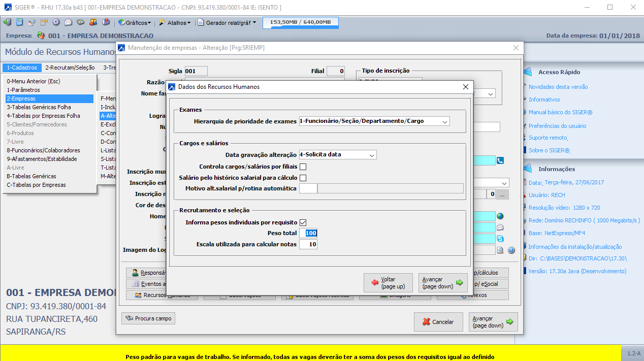Click Voltar (page up) button

tap(388, 283)
